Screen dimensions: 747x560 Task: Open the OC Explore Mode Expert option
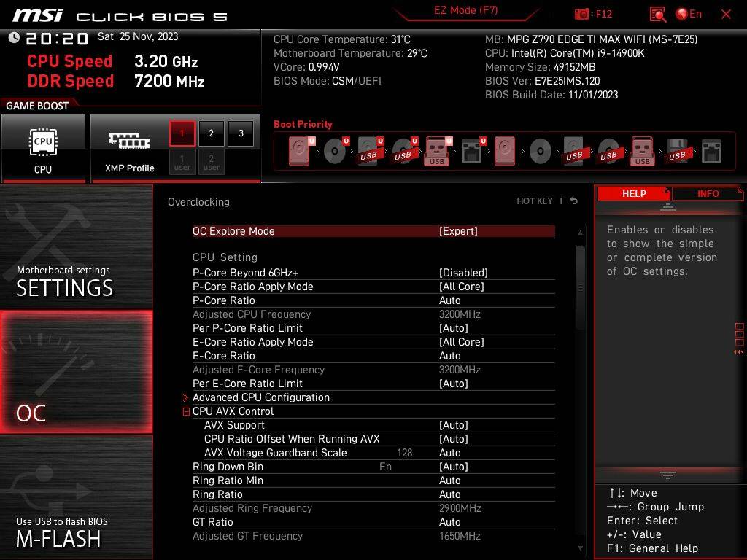[373, 231]
